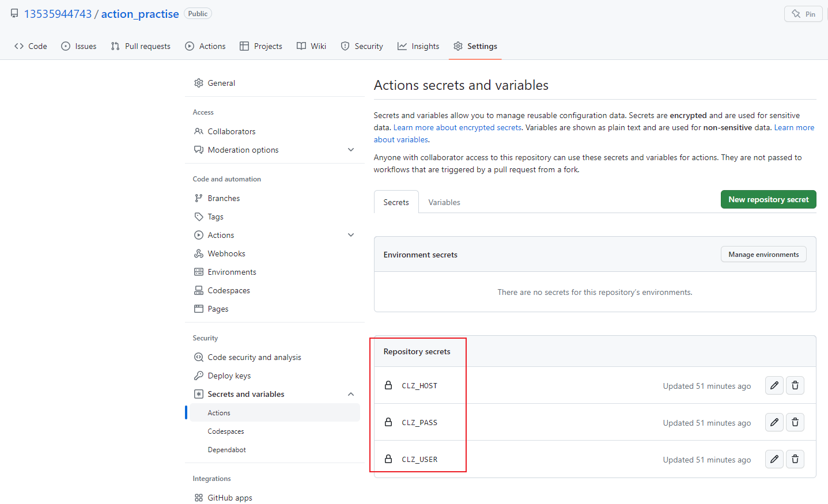Click the GitHub apps grid icon

click(199, 498)
